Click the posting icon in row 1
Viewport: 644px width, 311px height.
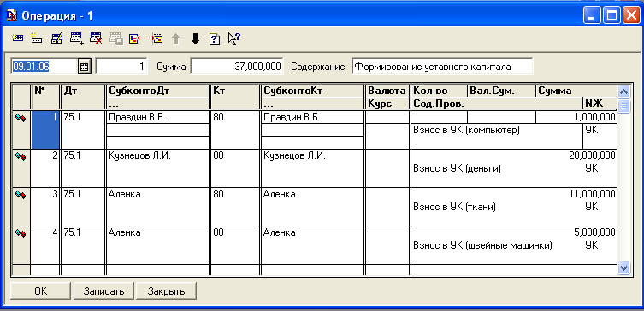point(21,118)
